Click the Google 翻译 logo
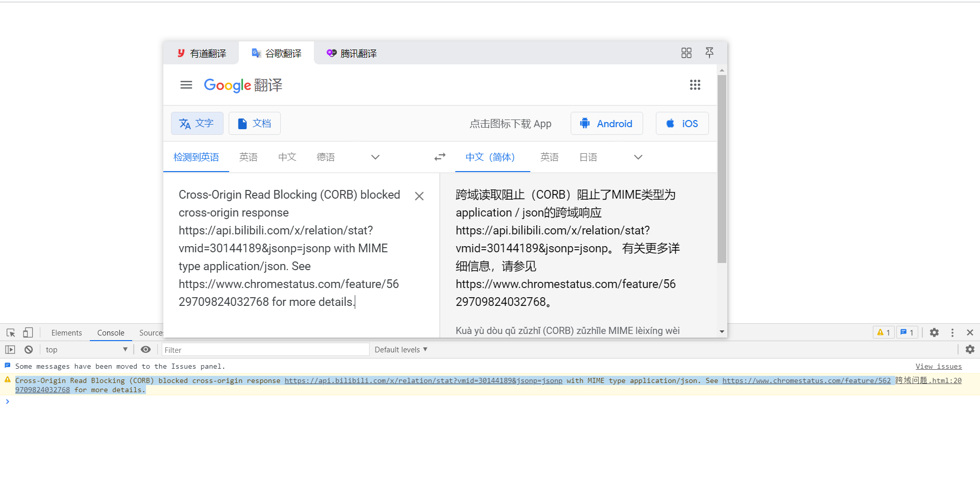The image size is (980, 479). [x=243, y=85]
